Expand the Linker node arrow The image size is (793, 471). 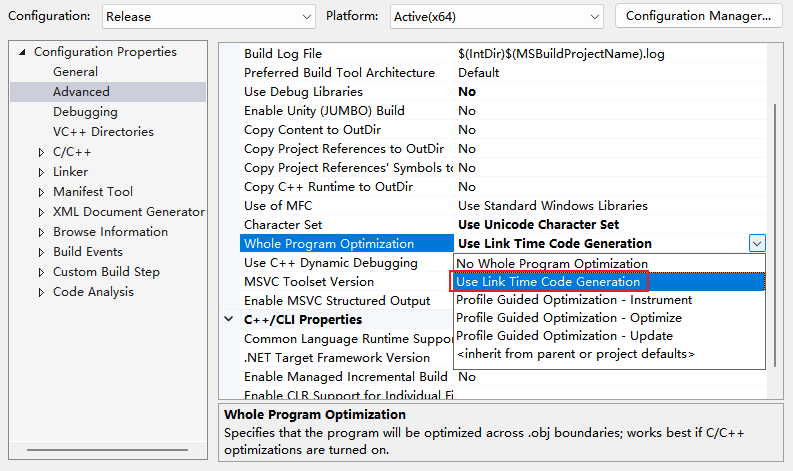point(41,173)
